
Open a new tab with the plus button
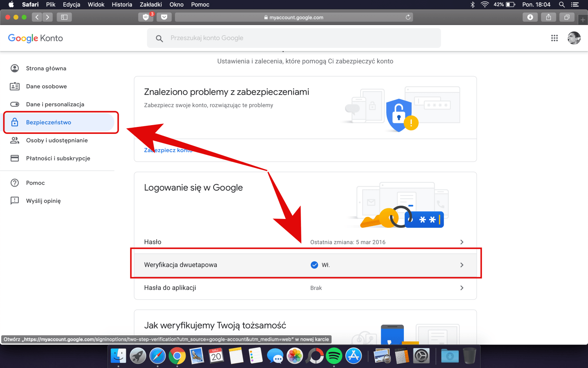coord(583,20)
